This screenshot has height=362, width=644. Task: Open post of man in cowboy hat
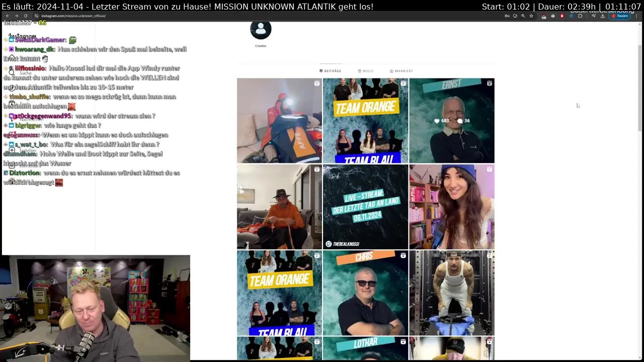[x=279, y=207]
